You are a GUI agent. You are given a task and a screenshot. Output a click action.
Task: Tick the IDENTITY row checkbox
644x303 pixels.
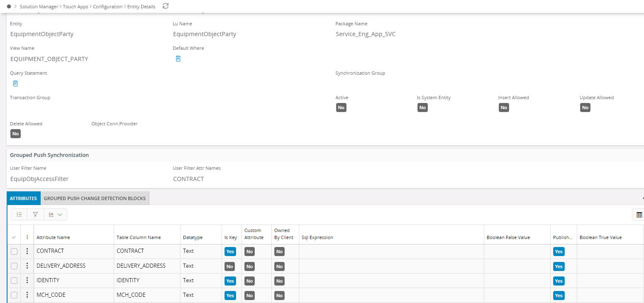pyautogui.click(x=14, y=281)
